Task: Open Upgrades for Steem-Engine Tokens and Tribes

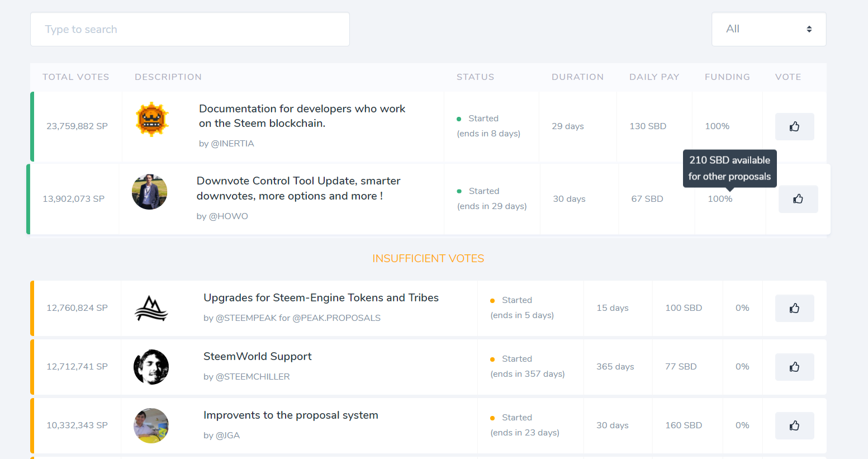Action: (x=321, y=298)
